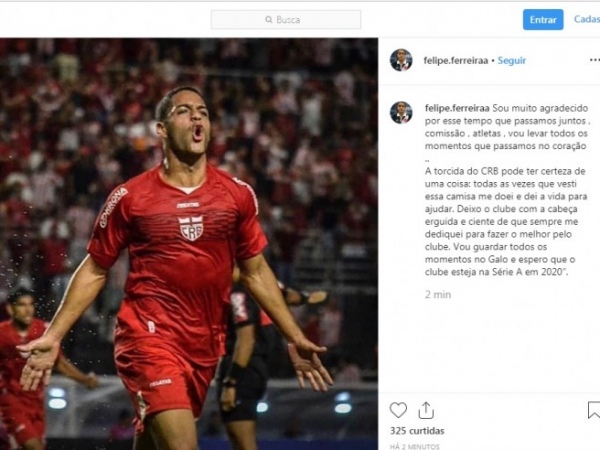View the 325 curtidas likes list

pyautogui.click(x=417, y=431)
